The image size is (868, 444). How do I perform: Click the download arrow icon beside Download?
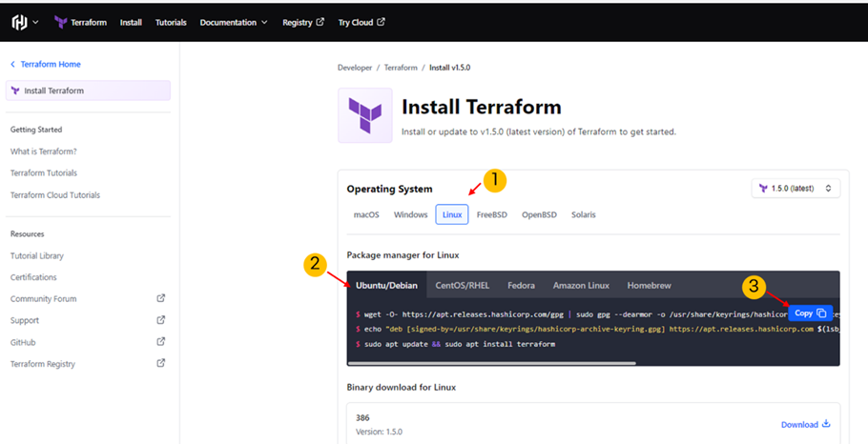tap(826, 424)
